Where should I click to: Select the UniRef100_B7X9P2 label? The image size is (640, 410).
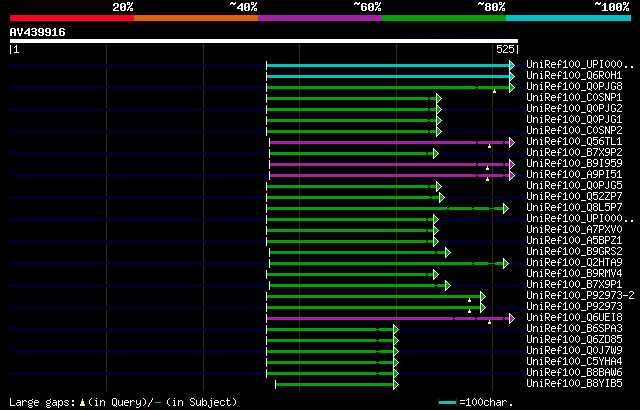574,153
